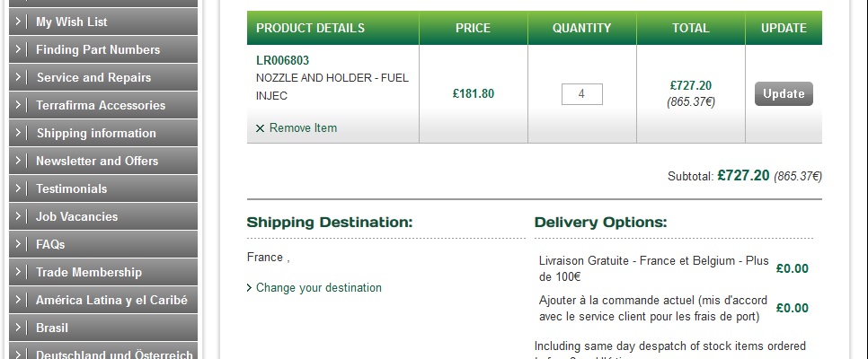
Task: Select Trade Membership in the sidebar
Action: click(x=88, y=272)
